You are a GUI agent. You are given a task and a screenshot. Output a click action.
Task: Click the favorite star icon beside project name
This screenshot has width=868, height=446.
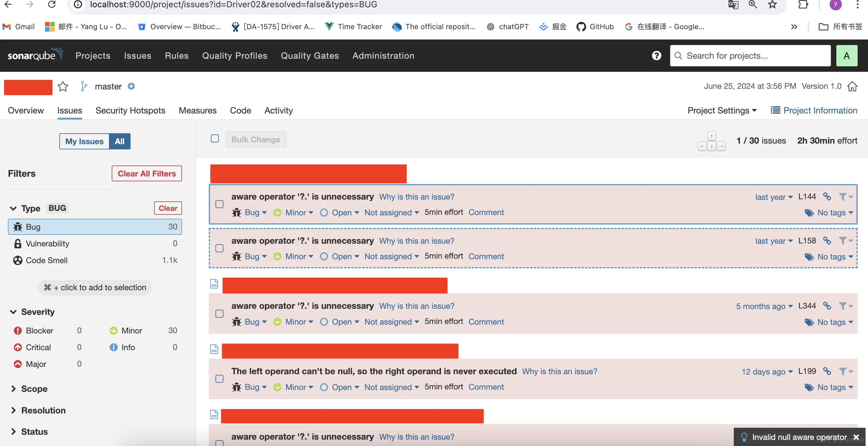point(63,87)
